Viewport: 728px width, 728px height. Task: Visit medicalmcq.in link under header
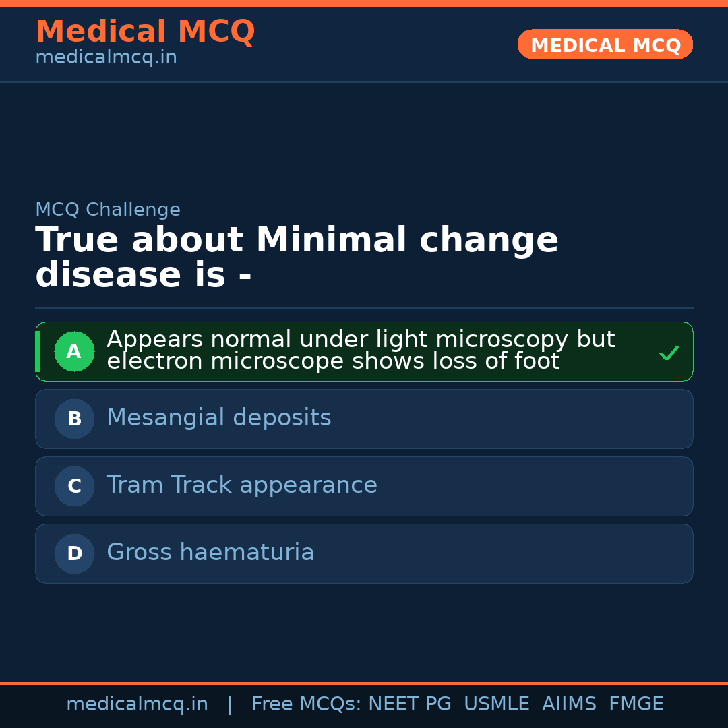click(x=106, y=58)
